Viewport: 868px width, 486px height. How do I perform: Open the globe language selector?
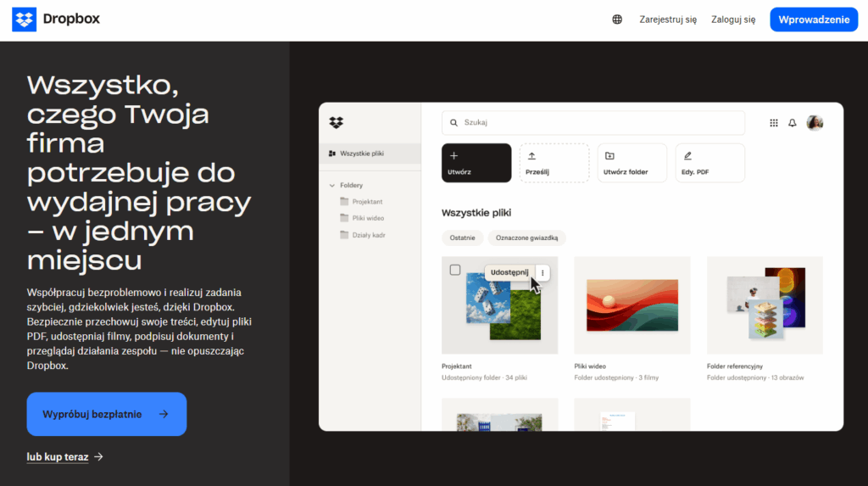coord(617,20)
